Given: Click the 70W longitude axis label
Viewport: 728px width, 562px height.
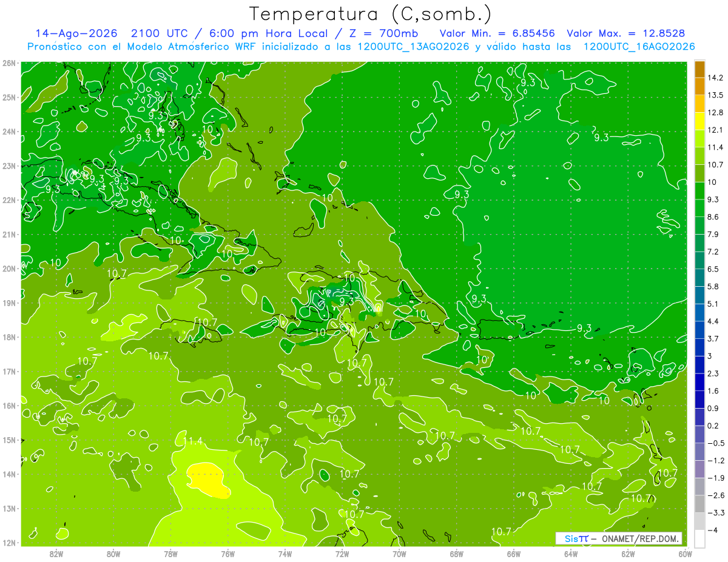Looking at the screenshot, I should [x=399, y=554].
